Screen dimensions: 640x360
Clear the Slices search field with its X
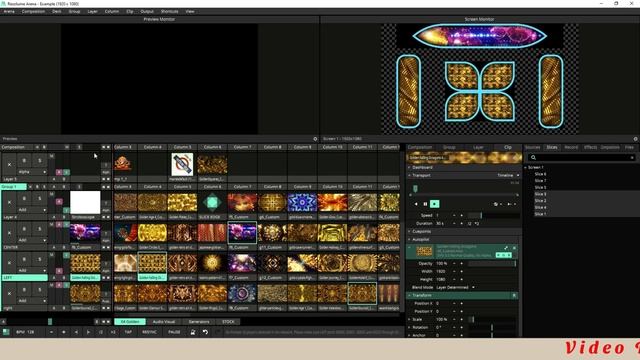coord(632,158)
